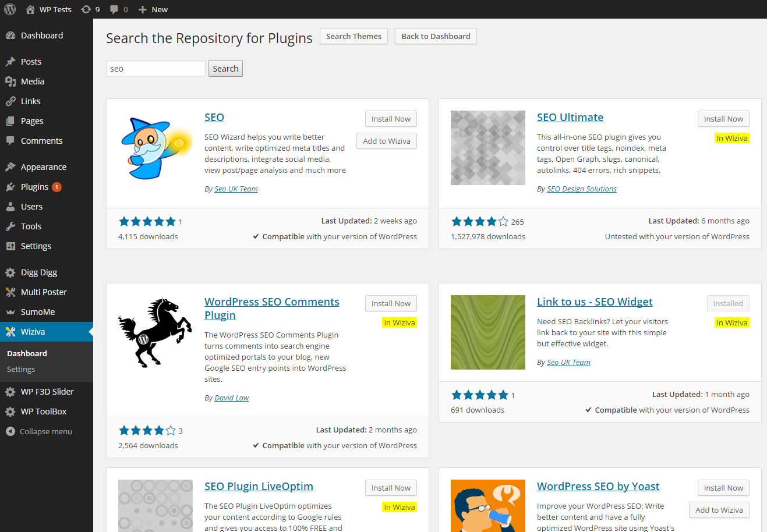Click Back to Dashboard button
767x532 pixels.
point(436,36)
